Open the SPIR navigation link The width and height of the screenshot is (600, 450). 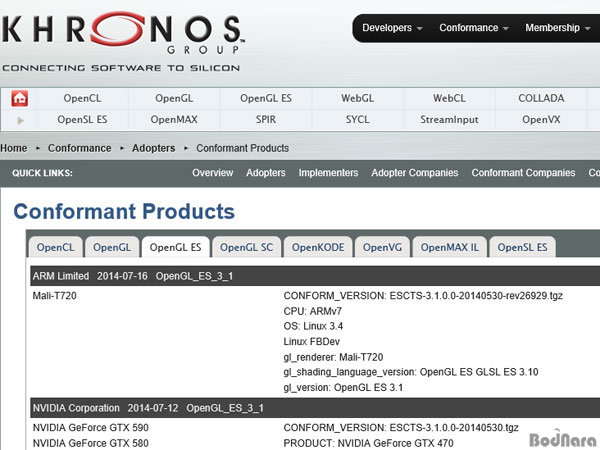pos(266,120)
